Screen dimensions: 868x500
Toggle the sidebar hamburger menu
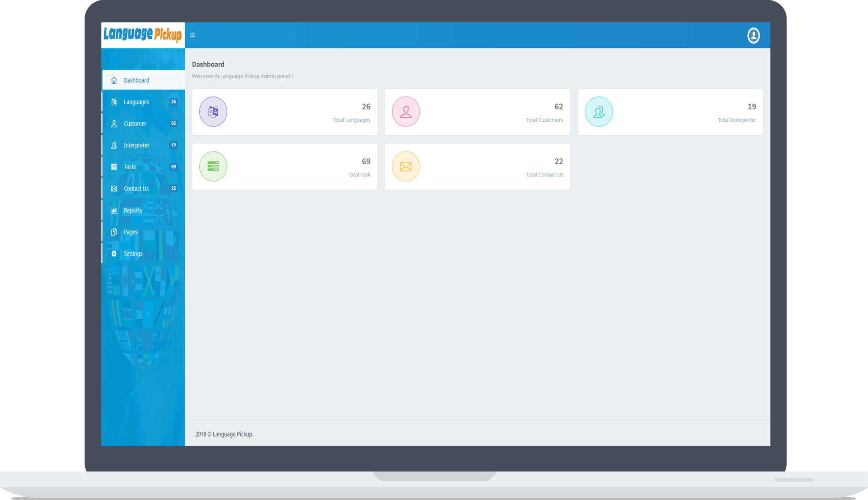(193, 35)
